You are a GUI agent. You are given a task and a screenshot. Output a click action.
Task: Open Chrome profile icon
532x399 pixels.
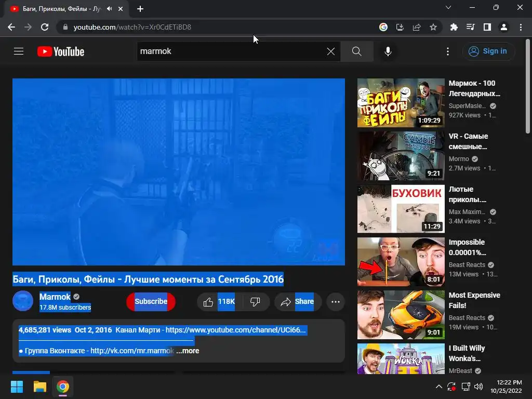[504, 27]
